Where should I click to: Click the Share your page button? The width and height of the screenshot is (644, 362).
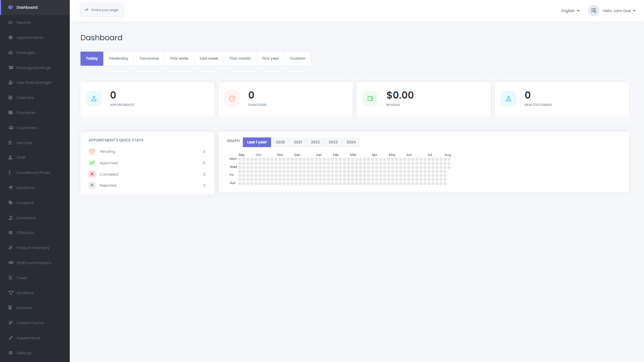tap(102, 10)
